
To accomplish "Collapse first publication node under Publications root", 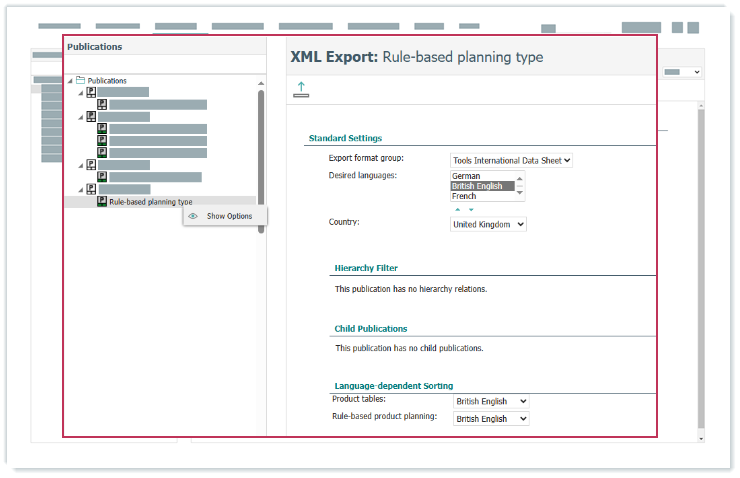I will tap(81, 93).
